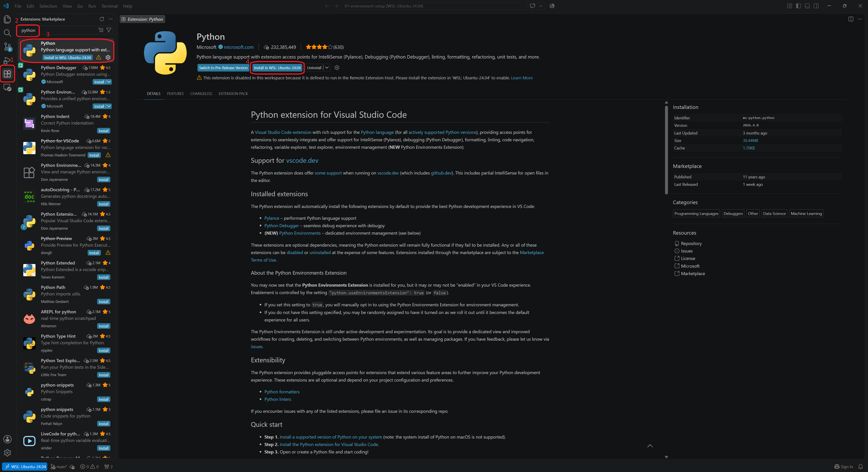Open the Run and Debug view
The height and width of the screenshot is (472, 868).
tap(7, 60)
